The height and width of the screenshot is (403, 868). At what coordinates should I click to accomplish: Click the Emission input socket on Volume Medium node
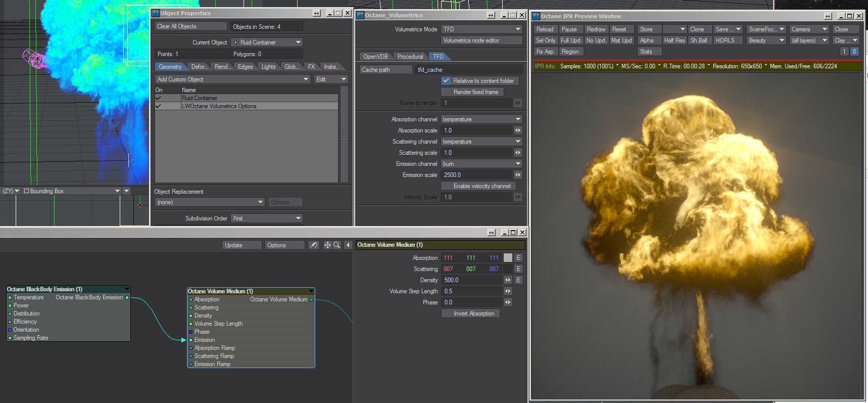tap(190, 340)
